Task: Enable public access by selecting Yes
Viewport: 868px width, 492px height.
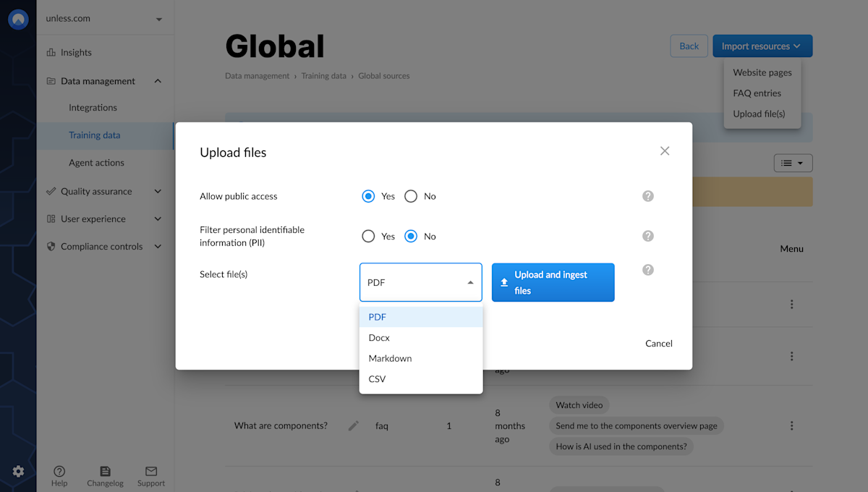Action: 368,196
